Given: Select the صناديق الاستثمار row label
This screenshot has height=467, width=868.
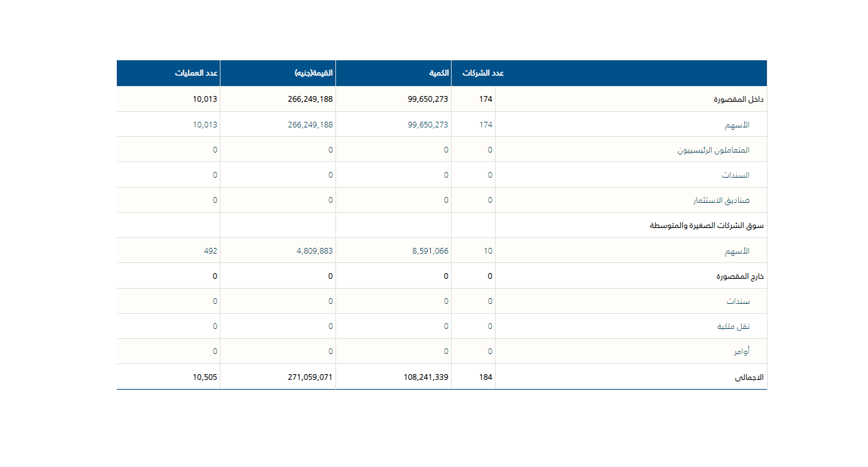Looking at the screenshot, I should (x=720, y=200).
